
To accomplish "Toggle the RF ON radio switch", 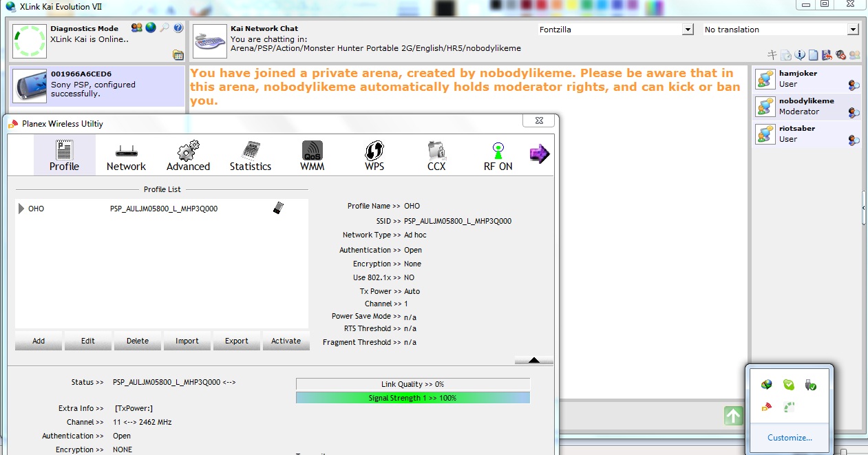I will [x=498, y=155].
